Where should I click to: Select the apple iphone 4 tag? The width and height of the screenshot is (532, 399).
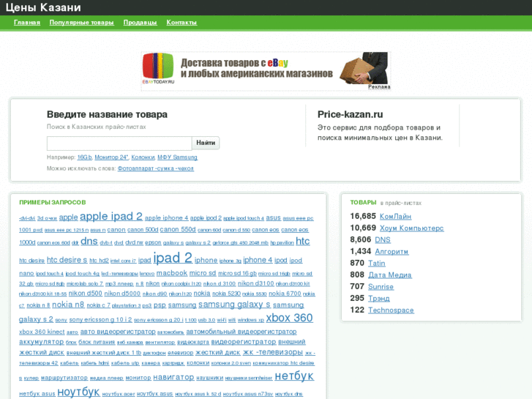166,218
